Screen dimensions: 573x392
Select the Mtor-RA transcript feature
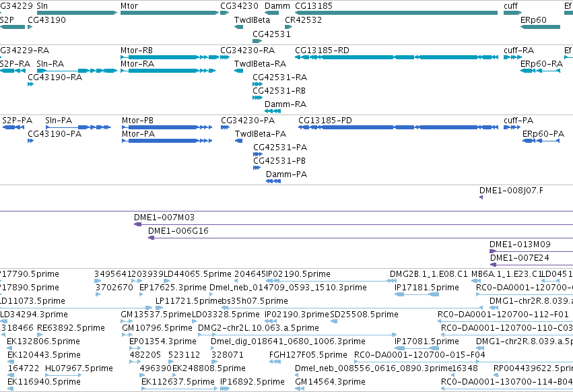click(168, 71)
